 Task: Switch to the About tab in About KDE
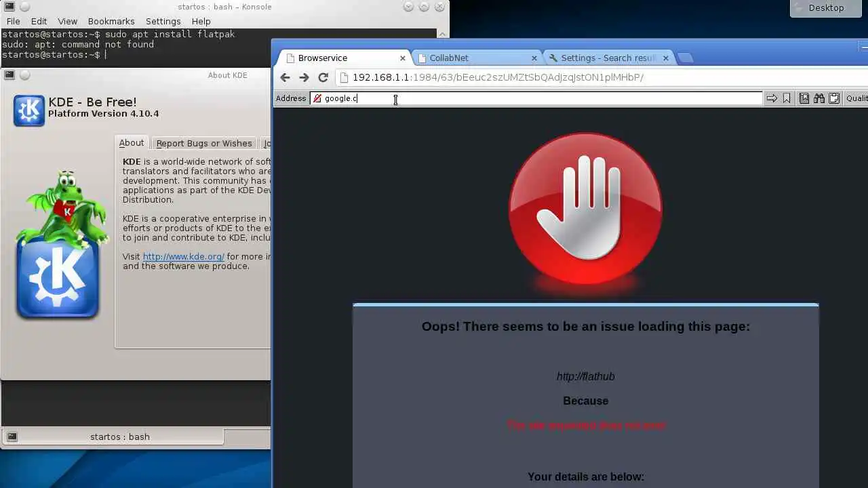click(131, 143)
